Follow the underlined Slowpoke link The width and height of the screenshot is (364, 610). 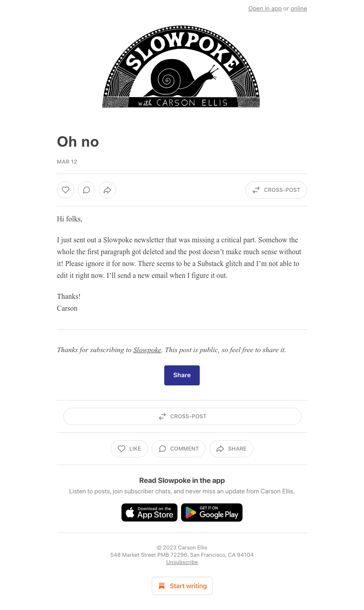(147, 350)
